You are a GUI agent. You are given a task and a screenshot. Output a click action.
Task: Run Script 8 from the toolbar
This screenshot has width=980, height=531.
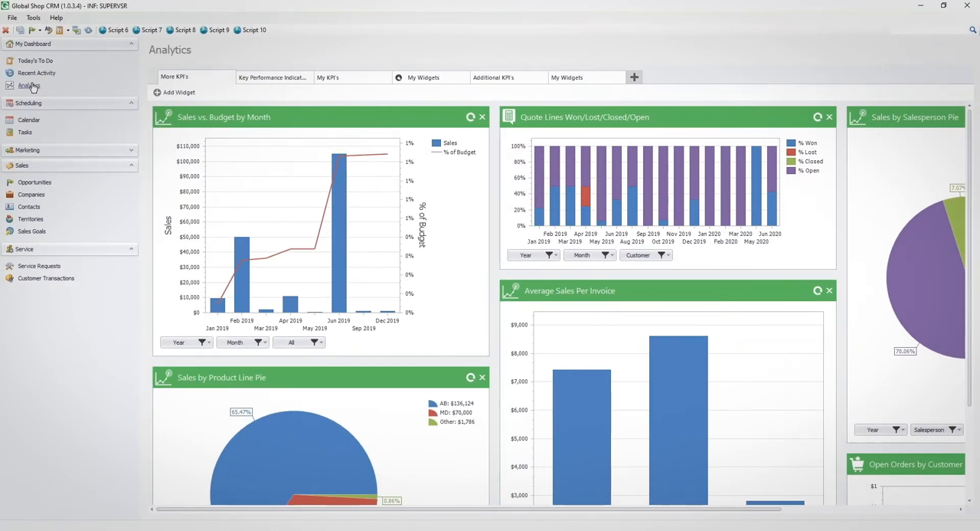click(x=181, y=30)
